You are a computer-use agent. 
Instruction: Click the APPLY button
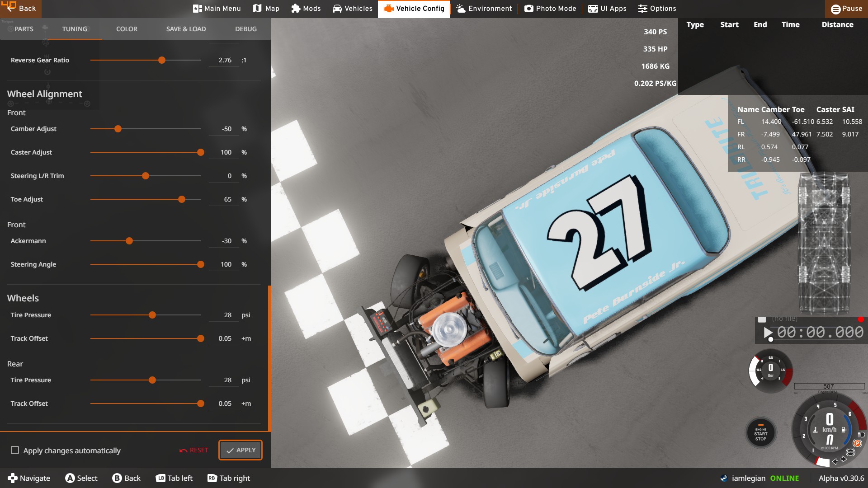(241, 450)
